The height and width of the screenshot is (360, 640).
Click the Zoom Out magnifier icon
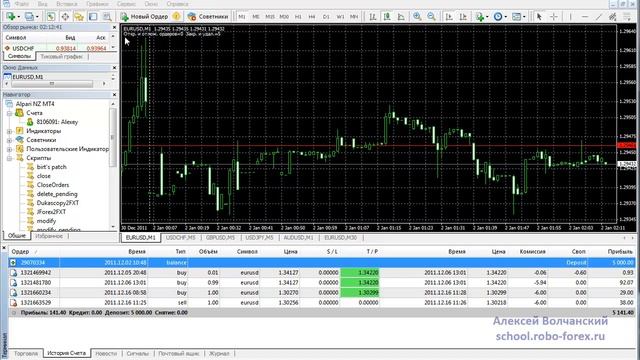click(431, 17)
